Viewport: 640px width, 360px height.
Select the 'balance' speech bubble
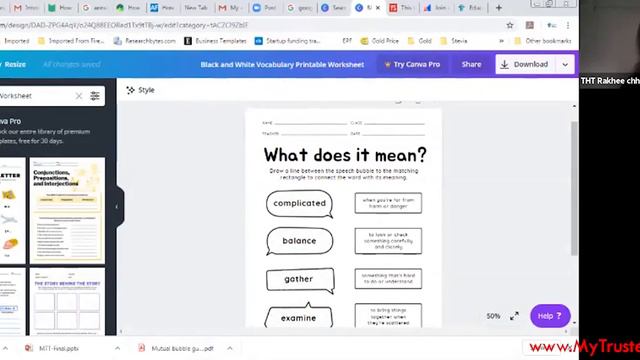pos(299,241)
